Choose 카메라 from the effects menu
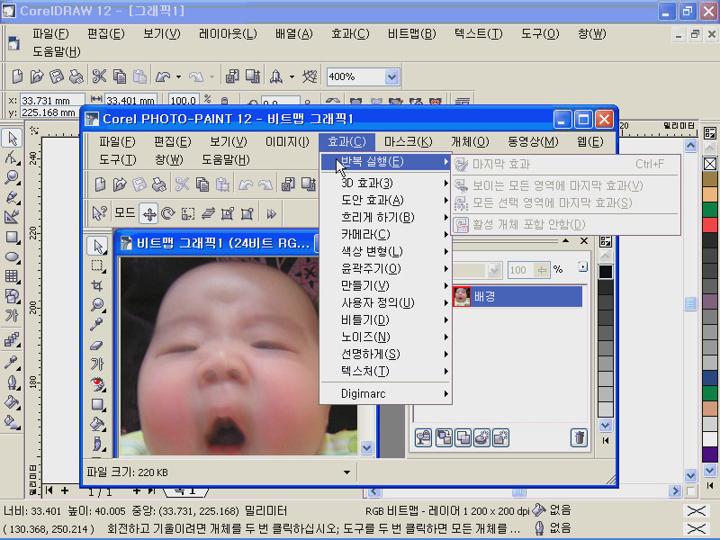 tap(386, 234)
